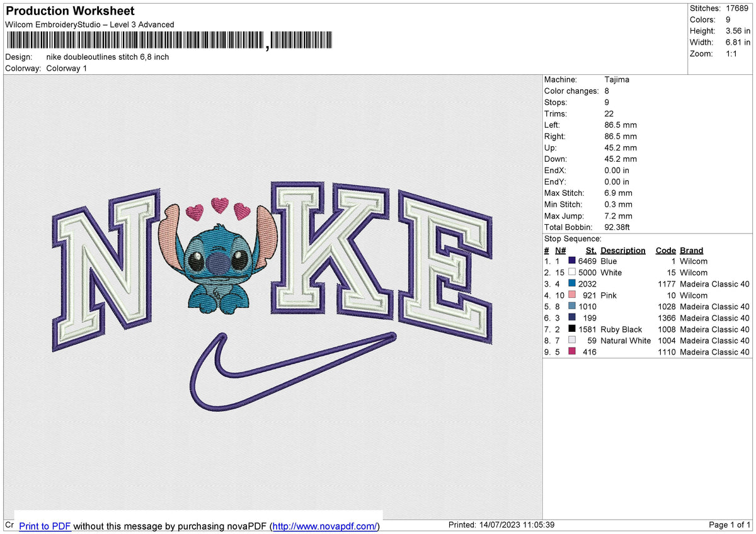Click the purple swoosh in the design preview

pyautogui.click(x=293, y=372)
